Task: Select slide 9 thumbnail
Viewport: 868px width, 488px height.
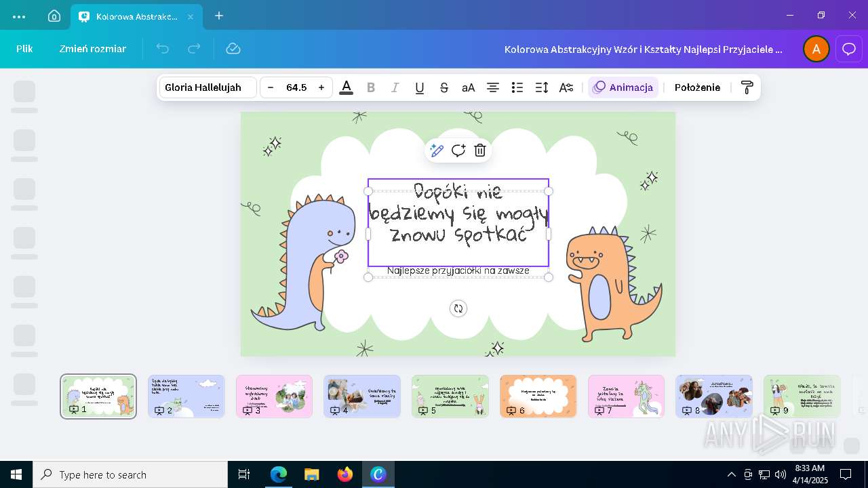Action: click(x=802, y=396)
